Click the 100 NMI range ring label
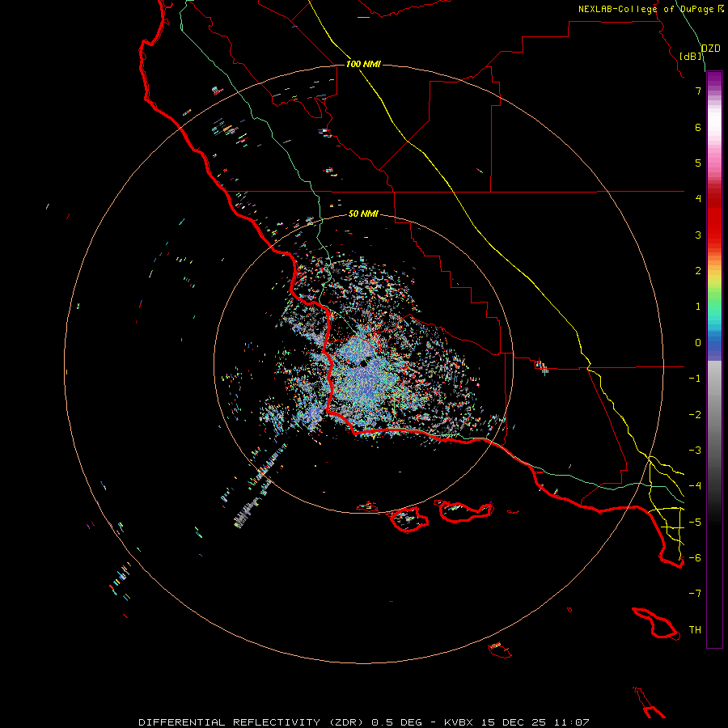Image resolution: width=728 pixels, height=728 pixels. pos(363,64)
